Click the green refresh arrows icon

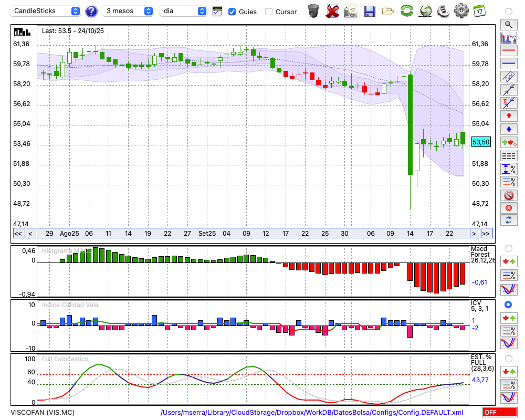pyautogui.click(x=406, y=10)
